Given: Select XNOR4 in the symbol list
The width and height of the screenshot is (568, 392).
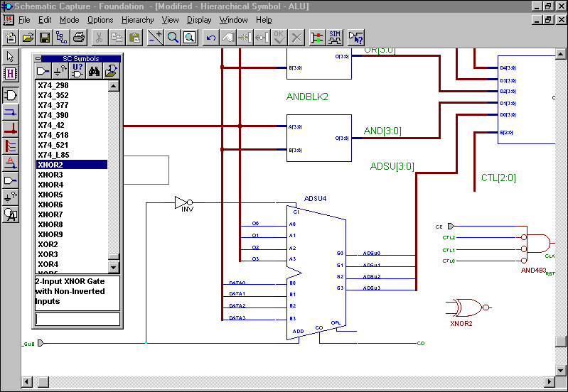Looking at the screenshot, I should (x=50, y=185).
